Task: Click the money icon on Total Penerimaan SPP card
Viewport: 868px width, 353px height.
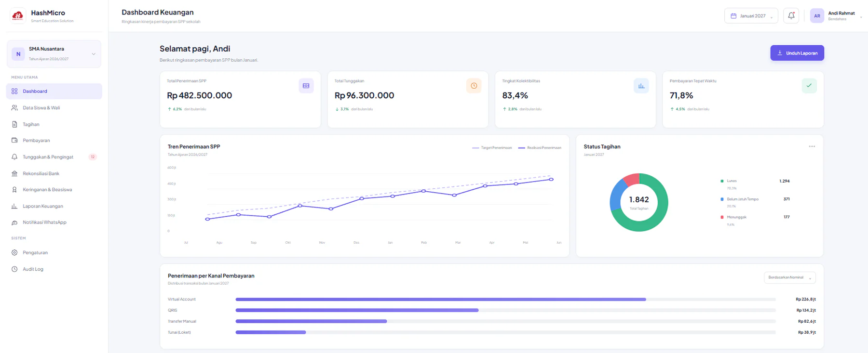Action: click(x=306, y=86)
